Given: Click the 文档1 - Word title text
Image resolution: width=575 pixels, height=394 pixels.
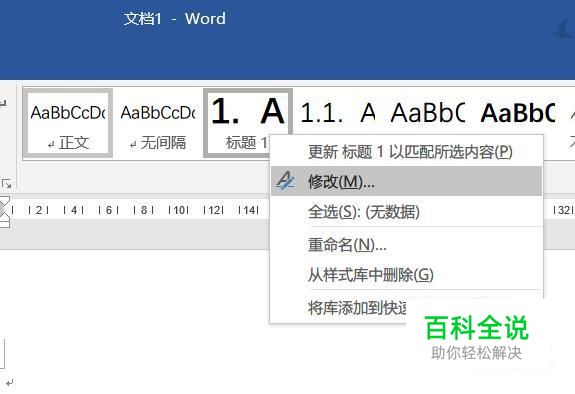Looking at the screenshot, I should point(175,19).
